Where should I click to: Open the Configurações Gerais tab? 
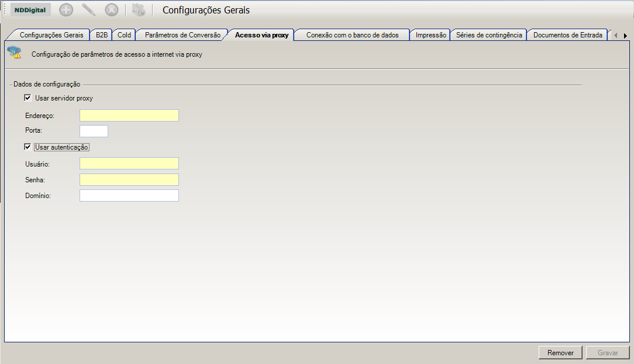pos(51,35)
